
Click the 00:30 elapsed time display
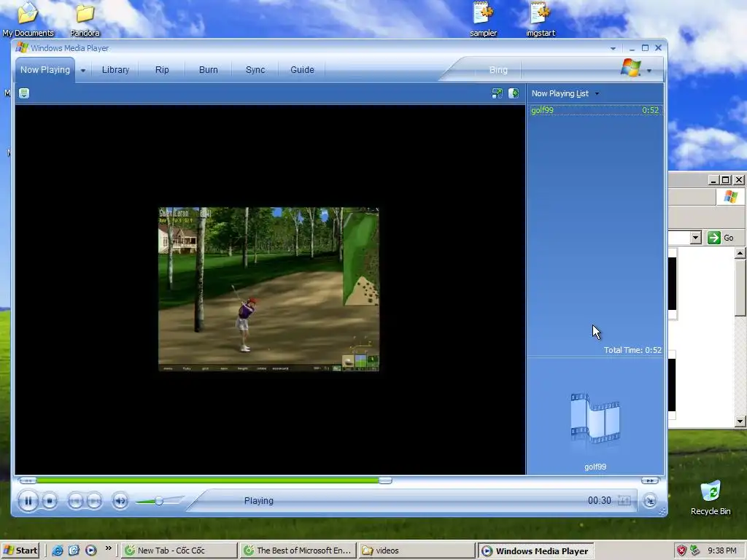click(600, 500)
